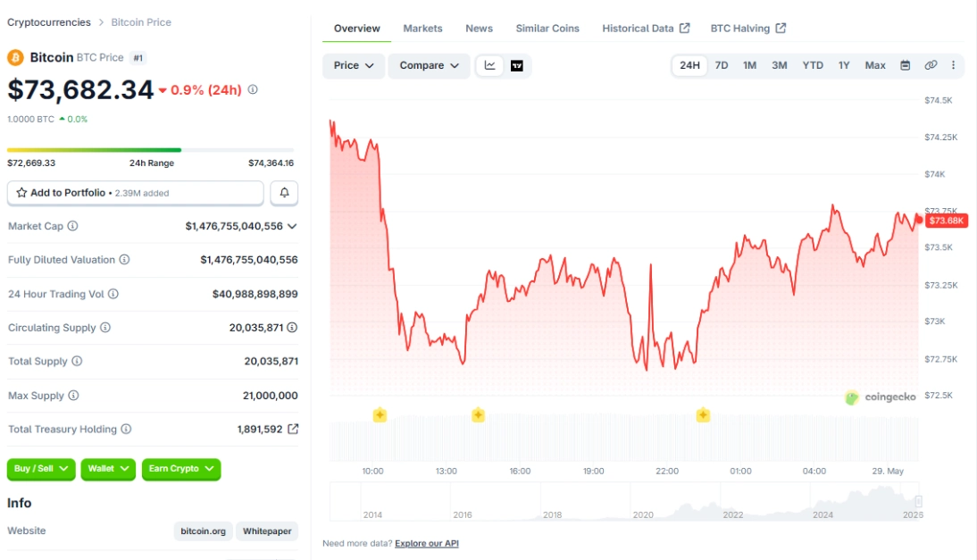This screenshot has height=560, width=977.
Task: Open the Historical Data tab
Action: (646, 29)
